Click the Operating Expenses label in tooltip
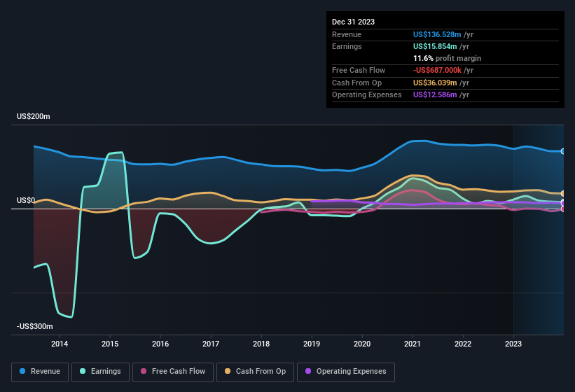This screenshot has height=392, width=575. [367, 95]
